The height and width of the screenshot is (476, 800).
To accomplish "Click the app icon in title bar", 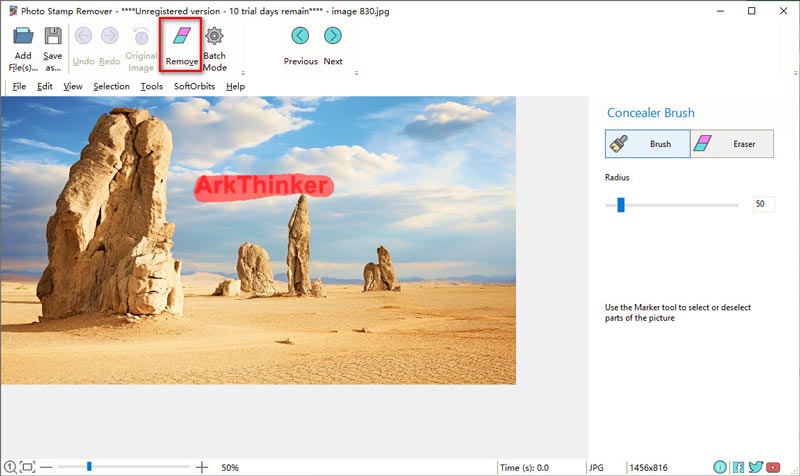I will tap(13, 11).
